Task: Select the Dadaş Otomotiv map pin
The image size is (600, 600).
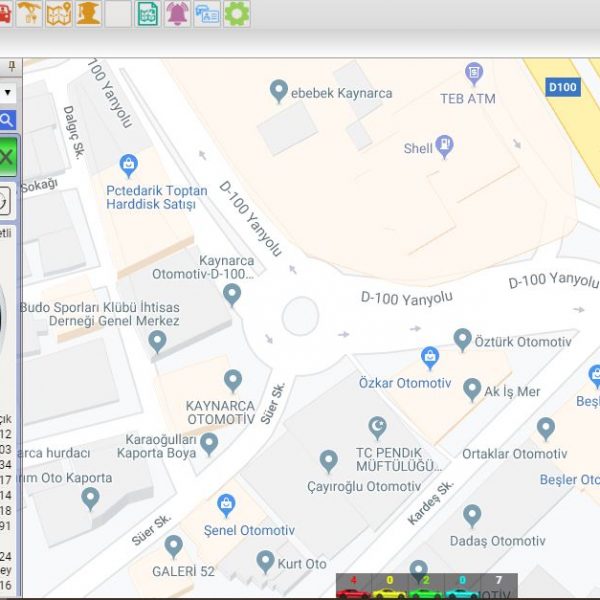Action: point(472,515)
